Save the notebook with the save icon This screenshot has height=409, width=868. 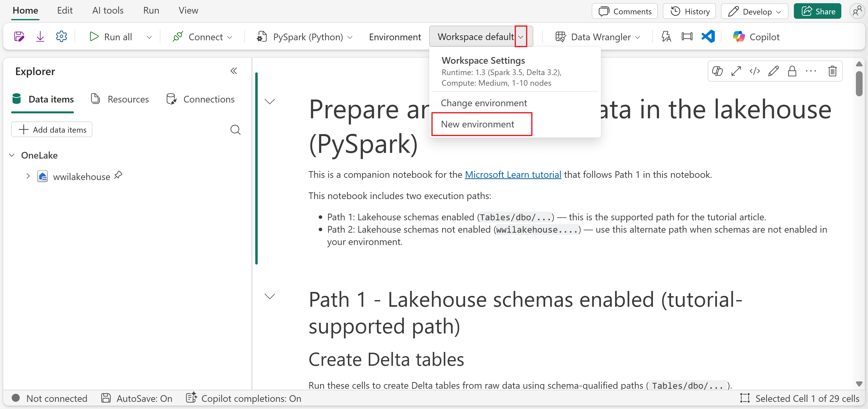pyautogui.click(x=19, y=36)
